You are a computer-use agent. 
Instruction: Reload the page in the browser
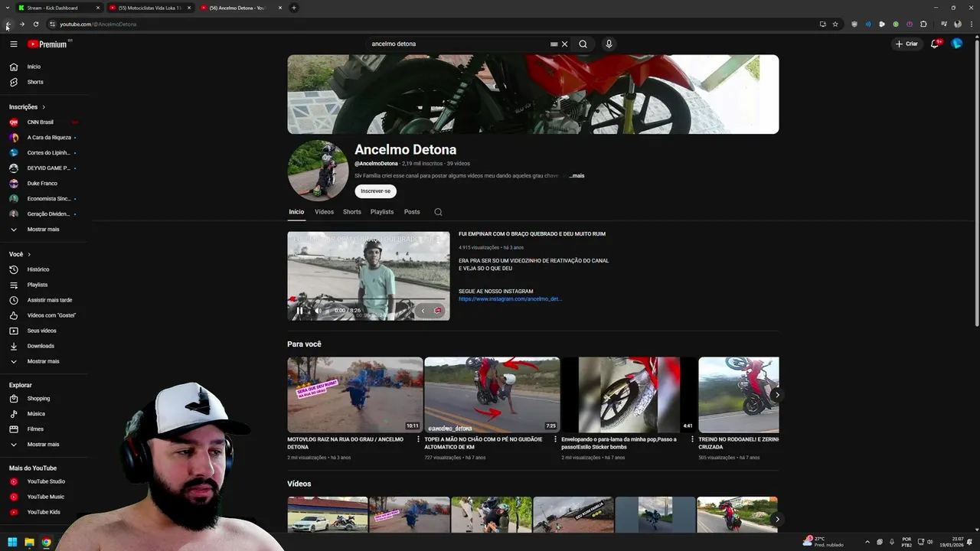click(35, 24)
